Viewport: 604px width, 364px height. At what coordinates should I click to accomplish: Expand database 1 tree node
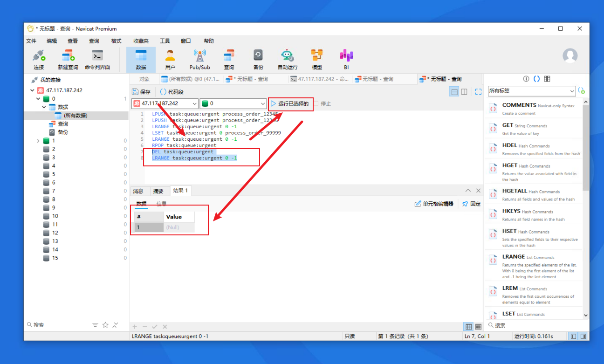coord(38,141)
